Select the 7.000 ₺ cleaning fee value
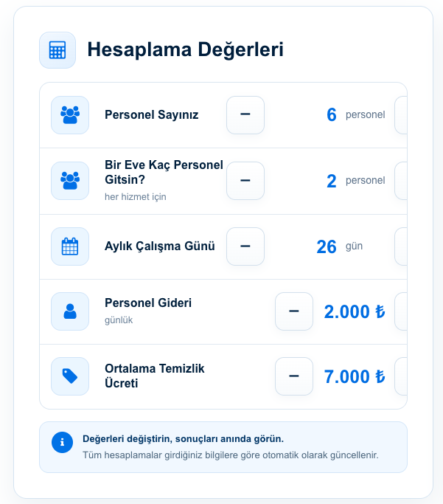443x504 pixels. click(x=355, y=377)
